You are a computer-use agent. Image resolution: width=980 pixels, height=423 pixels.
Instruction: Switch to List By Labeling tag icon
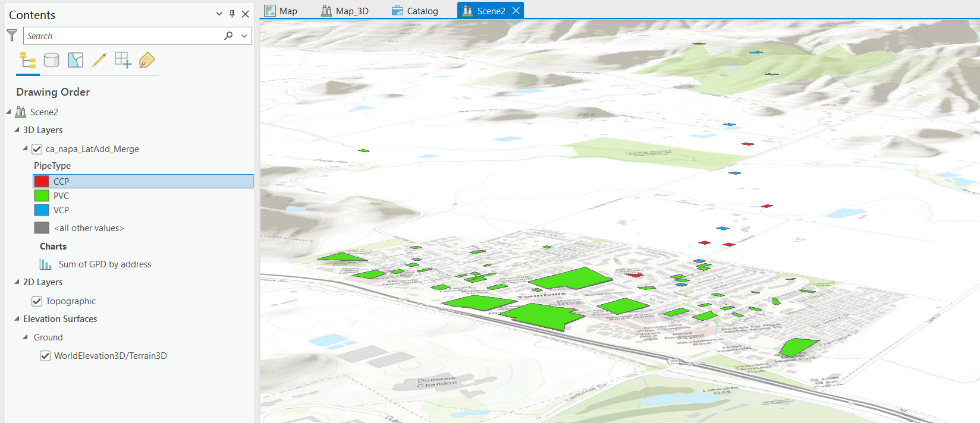tap(147, 60)
